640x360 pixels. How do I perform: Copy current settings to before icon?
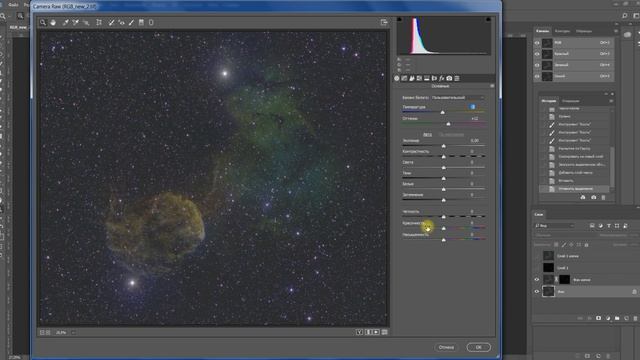click(x=376, y=332)
